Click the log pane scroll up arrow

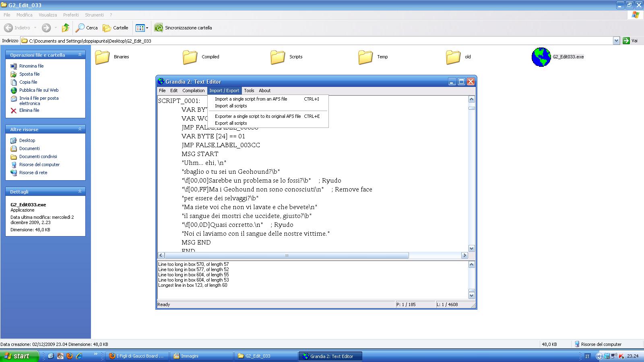[472, 265]
